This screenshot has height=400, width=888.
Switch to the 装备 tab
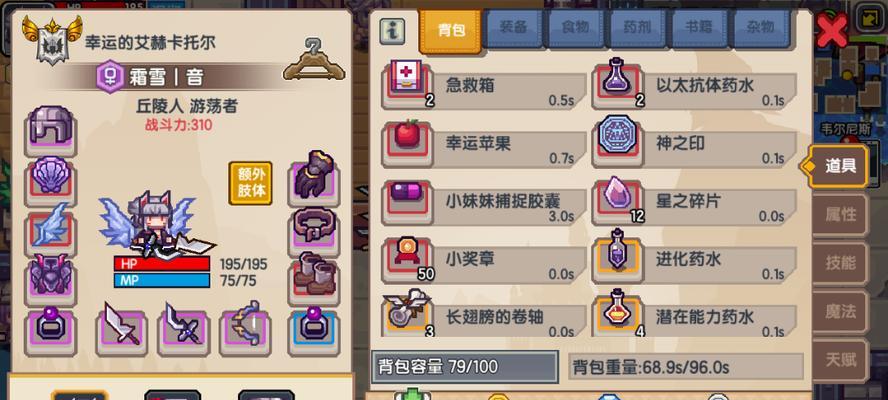(513, 28)
